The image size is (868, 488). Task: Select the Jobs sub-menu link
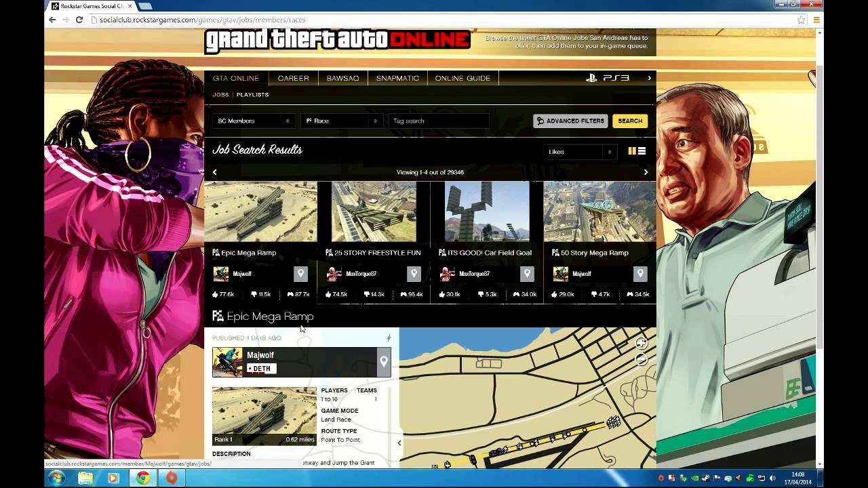tap(220, 95)
